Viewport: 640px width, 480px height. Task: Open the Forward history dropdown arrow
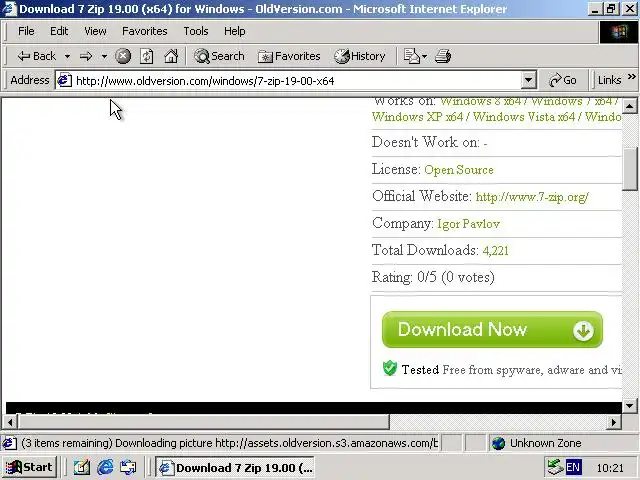(x=104, y=56)
